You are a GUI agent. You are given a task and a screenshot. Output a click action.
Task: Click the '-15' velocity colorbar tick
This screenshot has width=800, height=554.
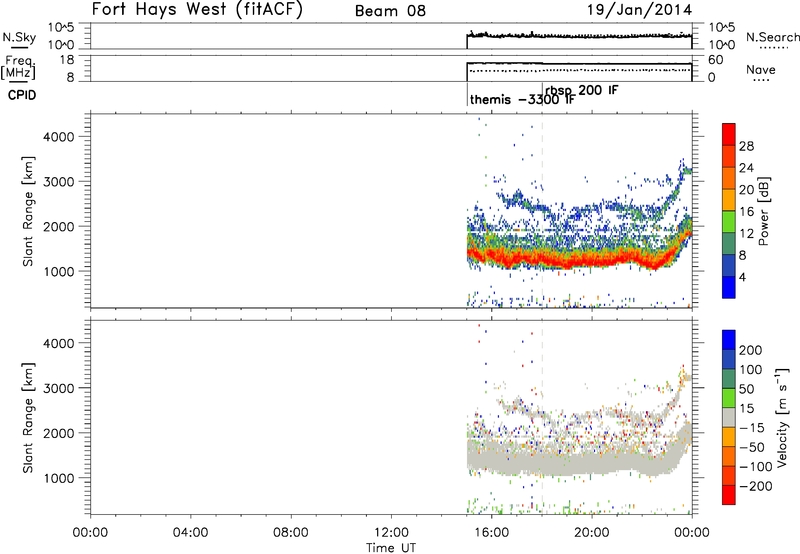click(752, 427)
